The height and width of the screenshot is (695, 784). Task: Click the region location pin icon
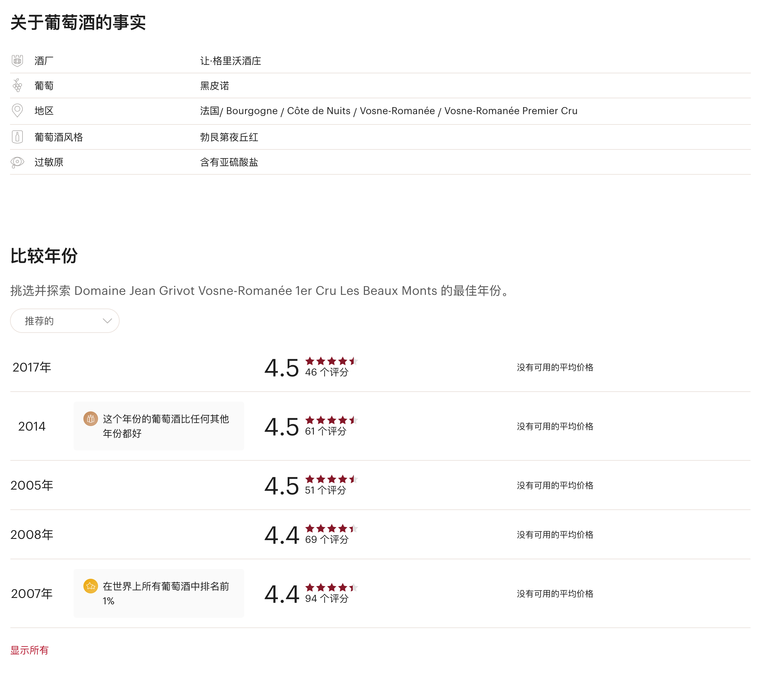(17, 110)
